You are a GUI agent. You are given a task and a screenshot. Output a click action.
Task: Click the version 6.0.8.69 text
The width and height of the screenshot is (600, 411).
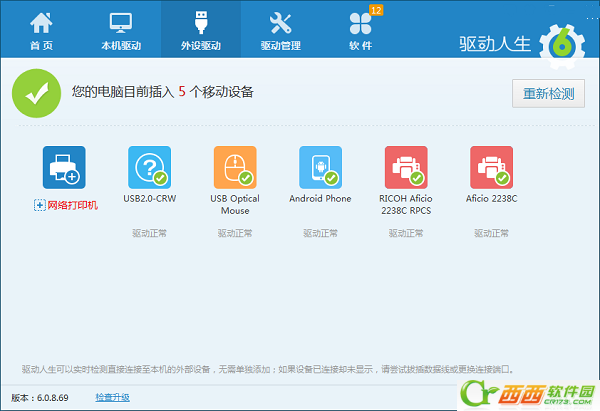(x=40, y=398)
